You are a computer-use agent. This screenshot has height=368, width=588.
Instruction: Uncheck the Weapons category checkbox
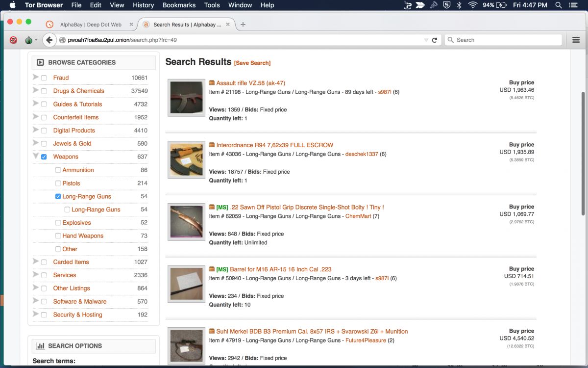(44, 157)
